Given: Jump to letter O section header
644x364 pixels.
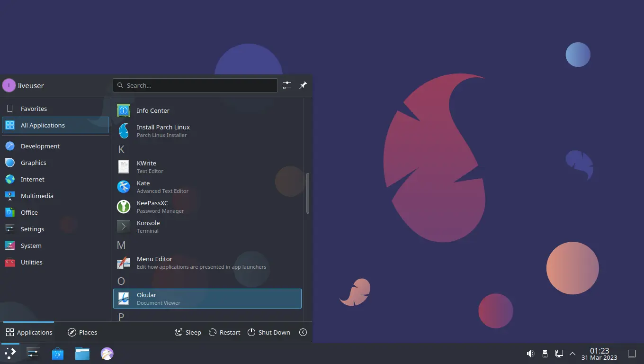Looking at the screenshot, I should click(x=121, y=281).
